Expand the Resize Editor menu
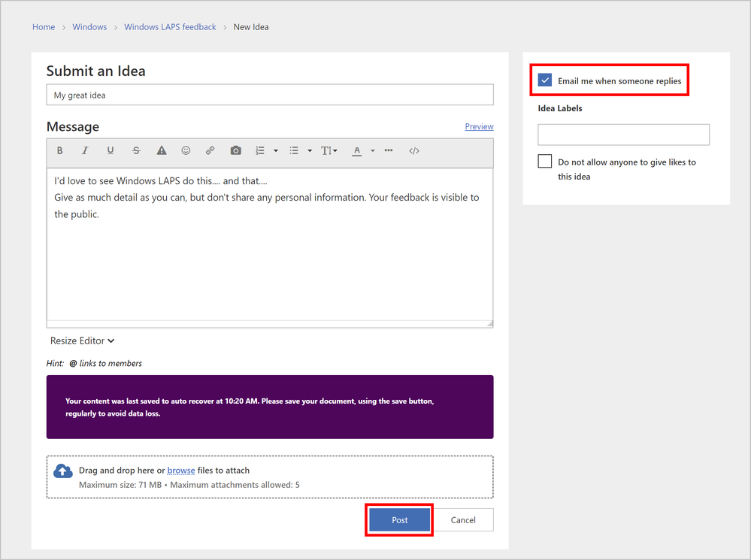The width and height of the screenshot is (751, 560). point(83,341)
